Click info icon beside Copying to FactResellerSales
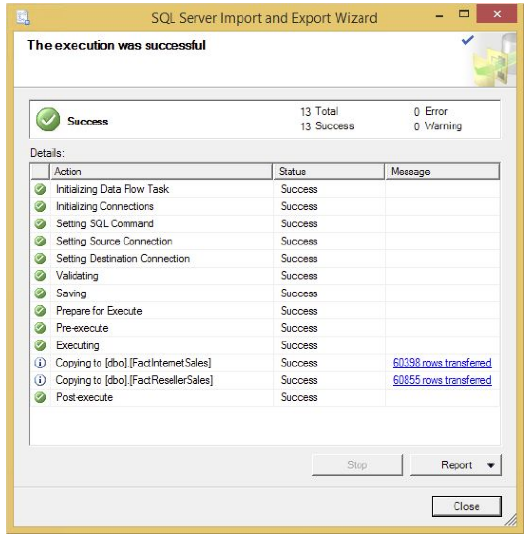 [40, 380]
